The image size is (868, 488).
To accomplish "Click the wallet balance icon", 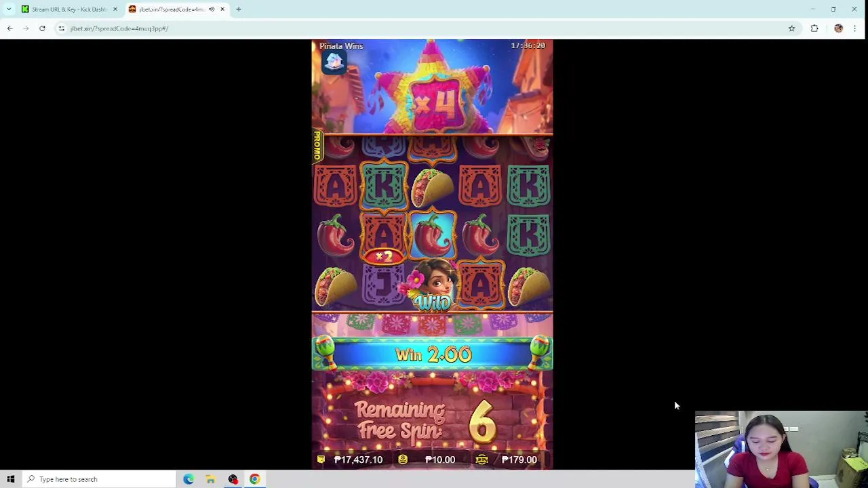I will pyautogui.click(x=321, y=460).
